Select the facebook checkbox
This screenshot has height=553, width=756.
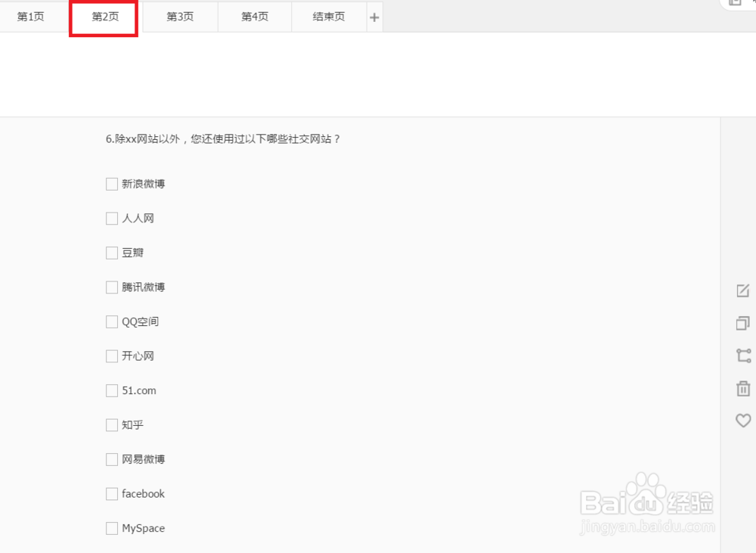[x=111, y=493]
